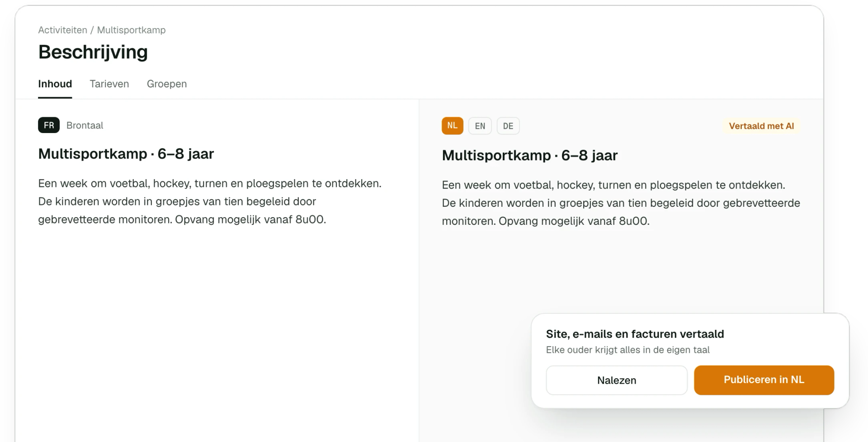
Task: Select the NL language chip
Action: (x=453, y=126)
